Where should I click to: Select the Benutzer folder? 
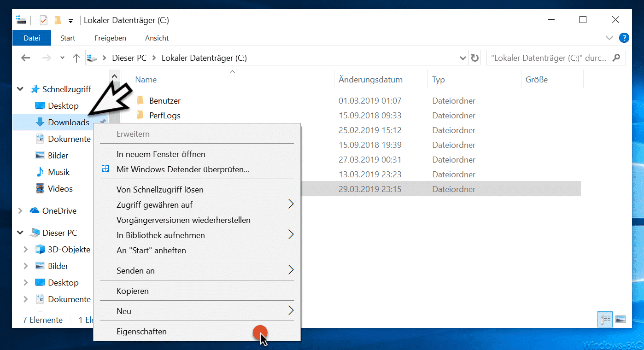(165, 100)
